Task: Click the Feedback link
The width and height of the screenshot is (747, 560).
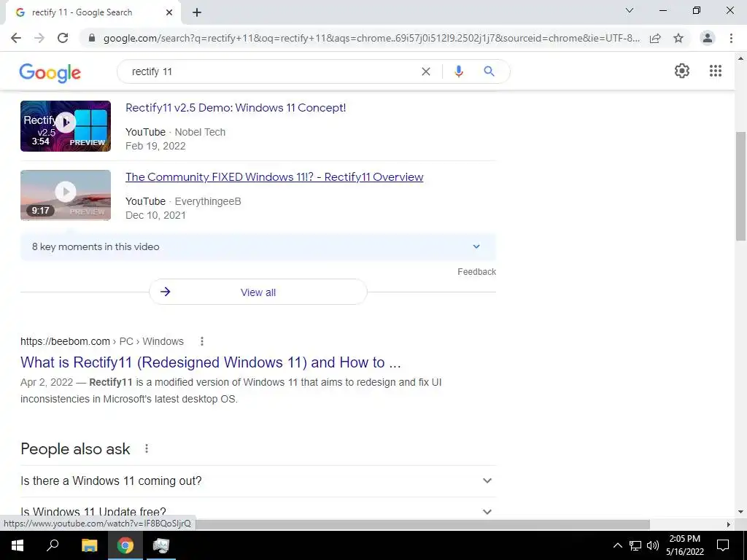Action: pos(477,272)
